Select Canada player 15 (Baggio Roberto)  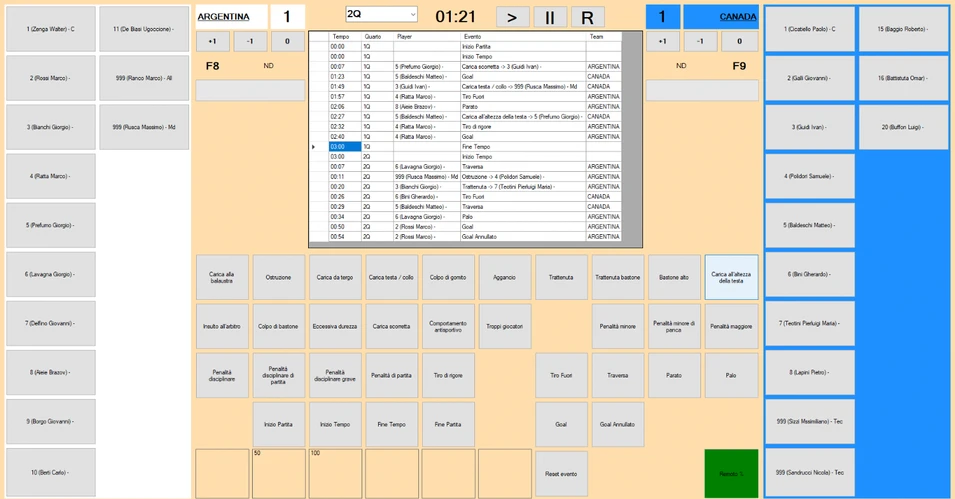(903, 29)
